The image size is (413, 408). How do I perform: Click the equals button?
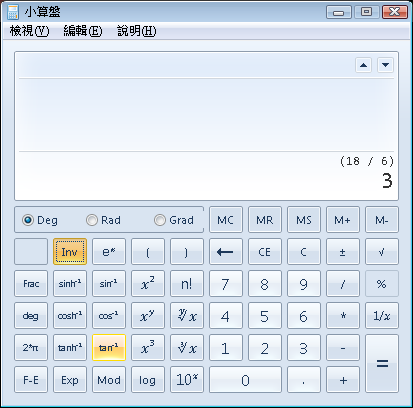click(x=382, y=364)
